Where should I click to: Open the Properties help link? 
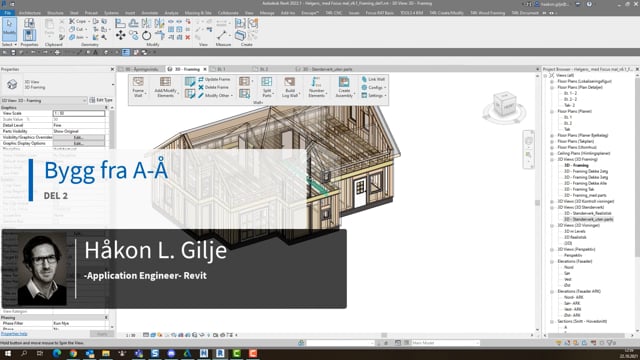point(14,334)
